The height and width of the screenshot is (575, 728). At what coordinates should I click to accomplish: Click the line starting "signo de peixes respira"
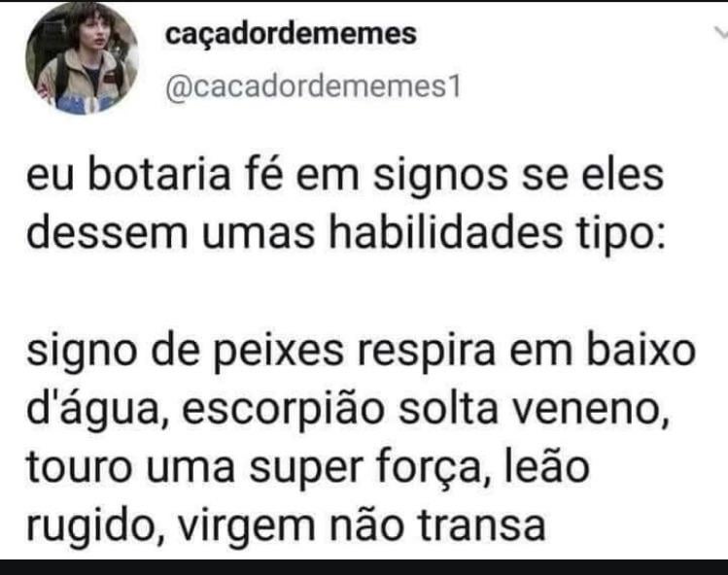click(361, 352)
